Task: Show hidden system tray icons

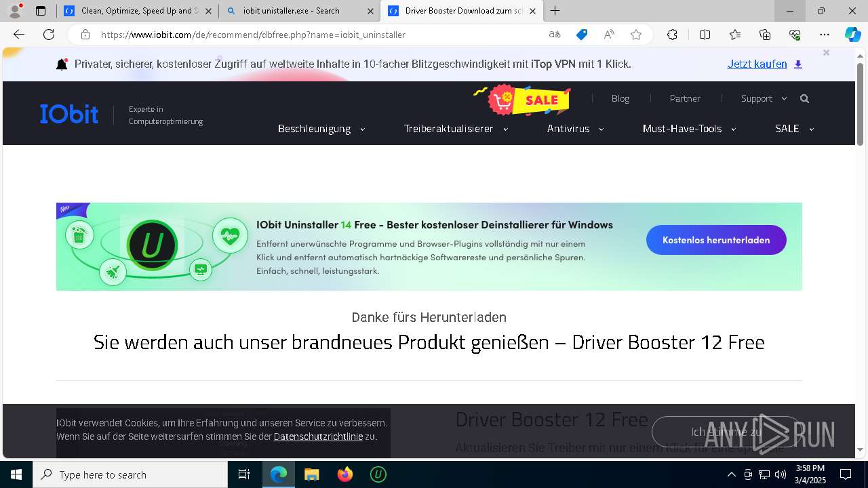Action: click(x=731, y=474)
